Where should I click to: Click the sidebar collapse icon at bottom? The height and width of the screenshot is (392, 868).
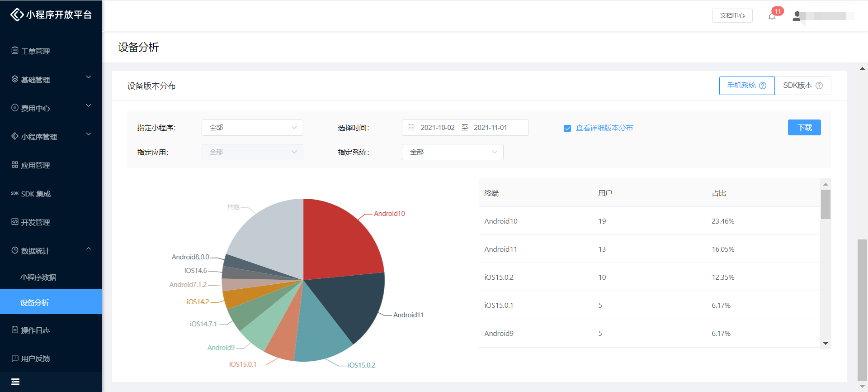[x=15, y=382]
